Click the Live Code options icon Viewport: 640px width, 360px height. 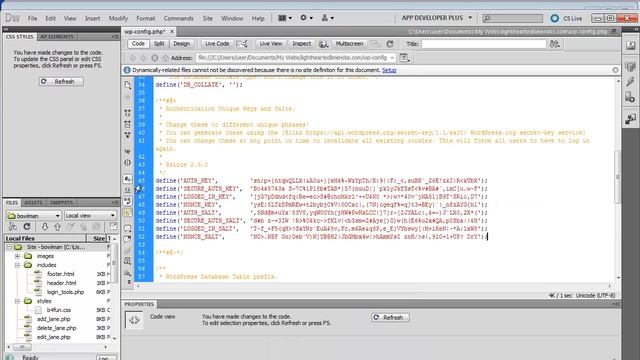coord(242,44)
